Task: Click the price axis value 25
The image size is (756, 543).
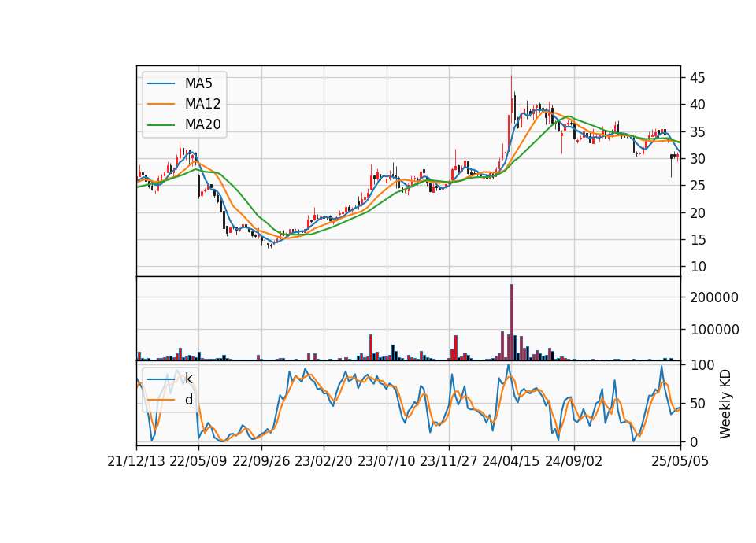Action: point(697,186)
